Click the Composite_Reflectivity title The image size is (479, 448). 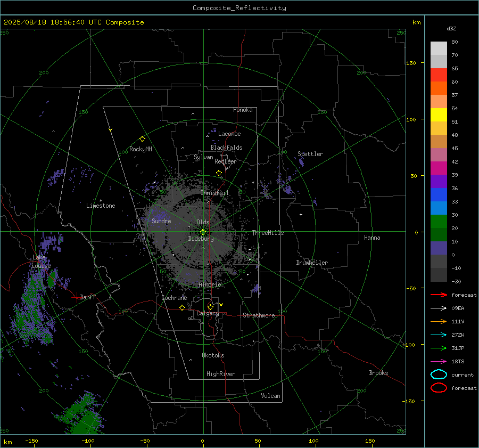pos(240,8)
